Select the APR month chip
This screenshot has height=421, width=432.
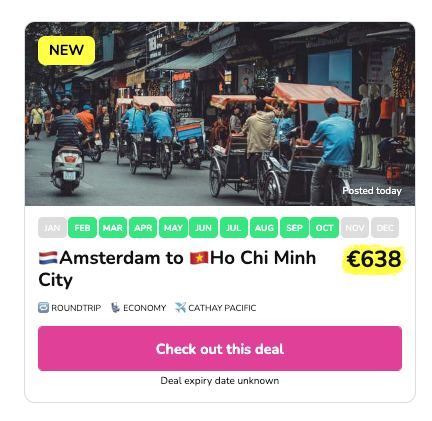click(x=143, y=228)
